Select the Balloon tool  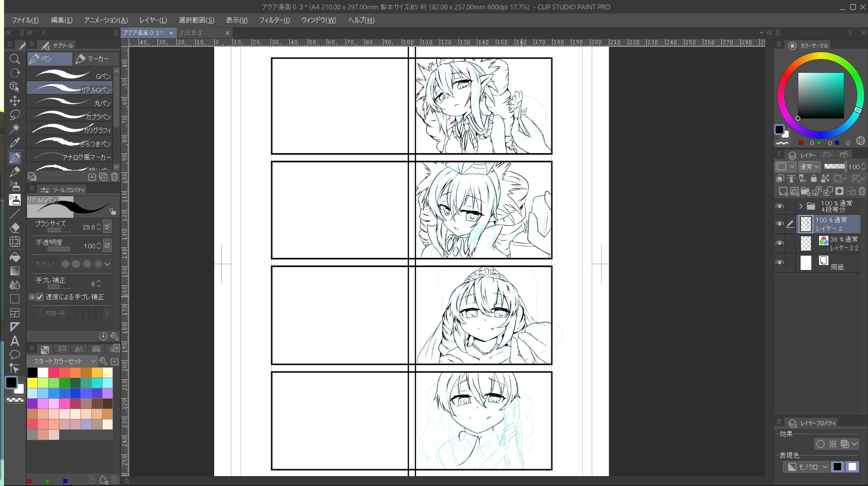tap(14, 355)
